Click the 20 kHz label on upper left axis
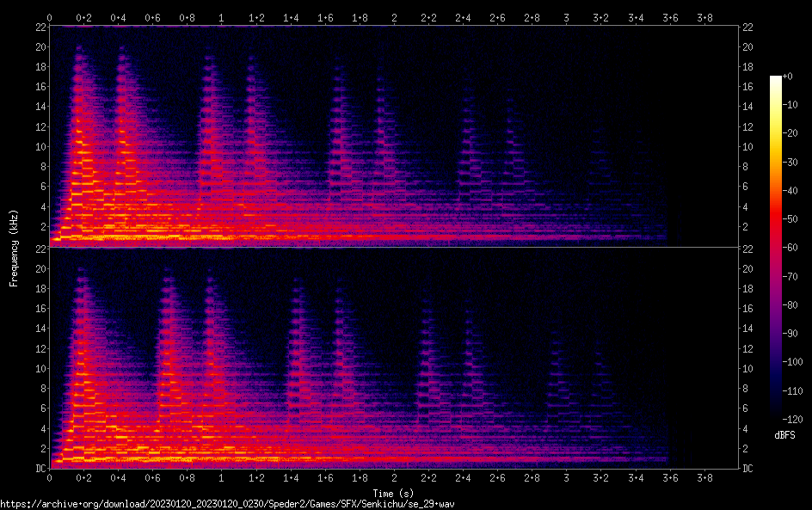The height and width of the screenshot is (510, 812). (x=39, y=46)
